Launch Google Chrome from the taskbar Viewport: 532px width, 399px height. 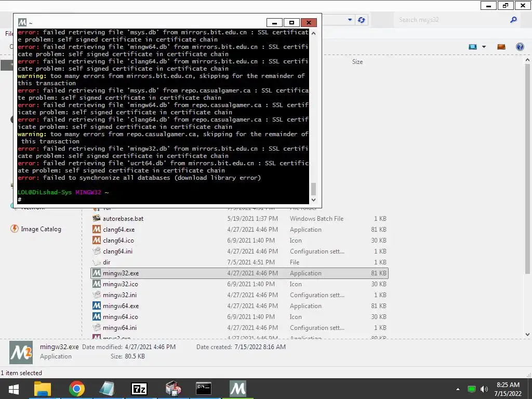tap(77, 389)
